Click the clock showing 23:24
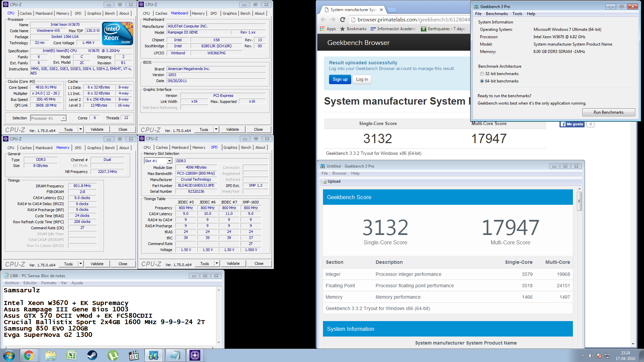The height and width of the screenshot is (362, 644). coord(625,353)
